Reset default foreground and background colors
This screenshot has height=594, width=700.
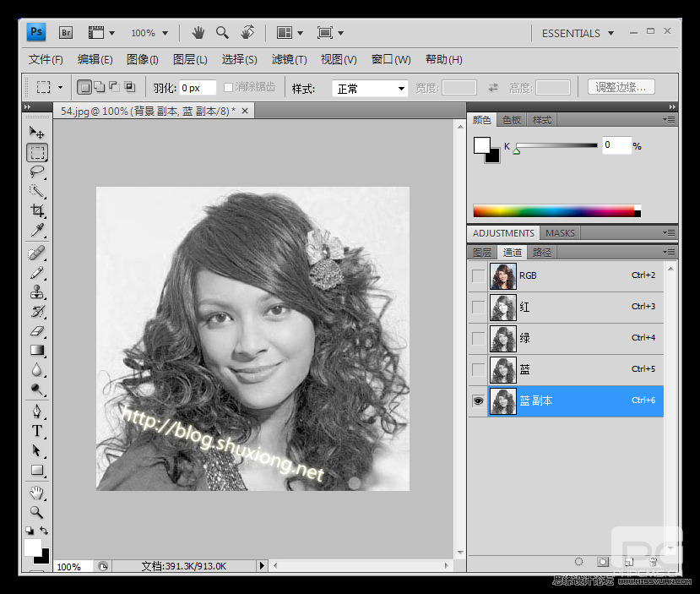(x=30, y=531)
